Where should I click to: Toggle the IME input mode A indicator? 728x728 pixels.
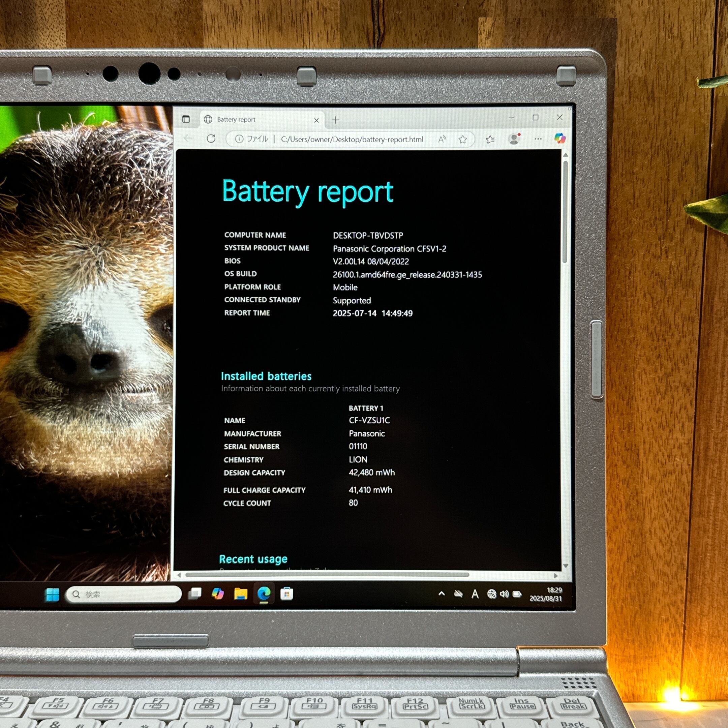coord(475,594)
